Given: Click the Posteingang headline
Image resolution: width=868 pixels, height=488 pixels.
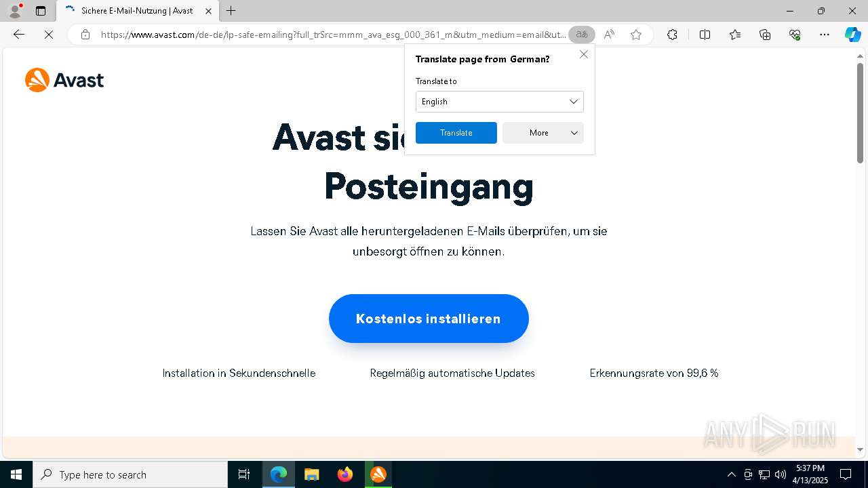Looking at the screenshot, I should point(429,186).
